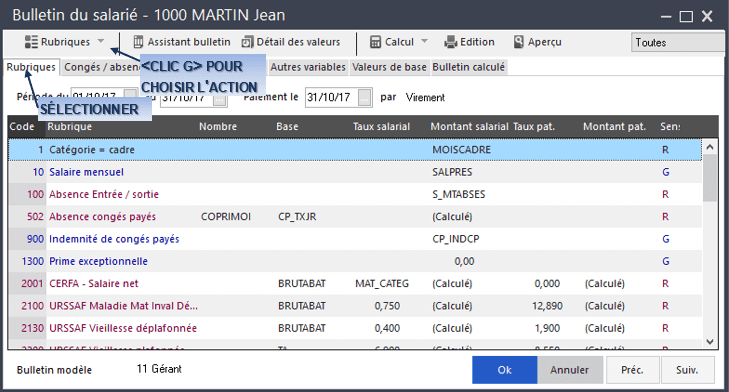The width and height of the screenshot is (729, 392).
Task: Click the Edition printer icon
Action: (451, 42)
